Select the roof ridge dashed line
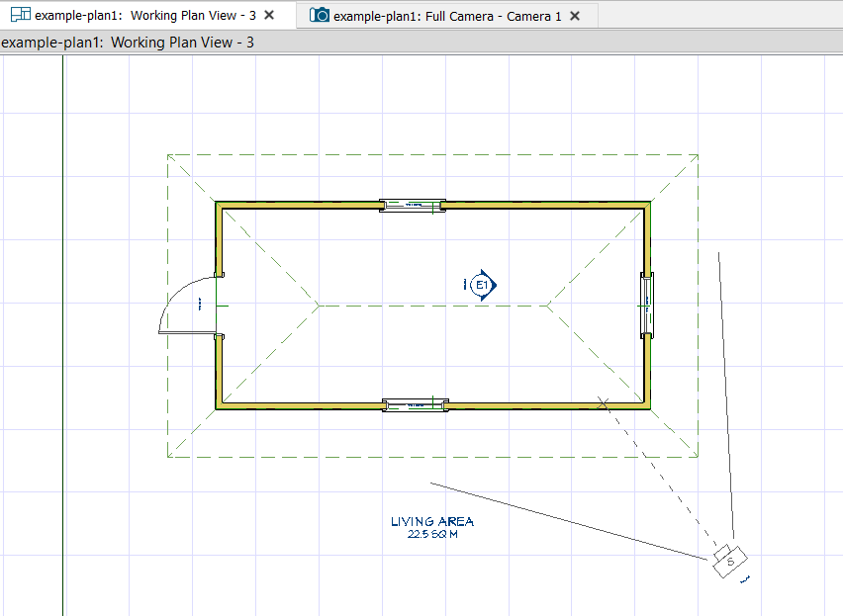843x616 pixels. click(432, 306)
